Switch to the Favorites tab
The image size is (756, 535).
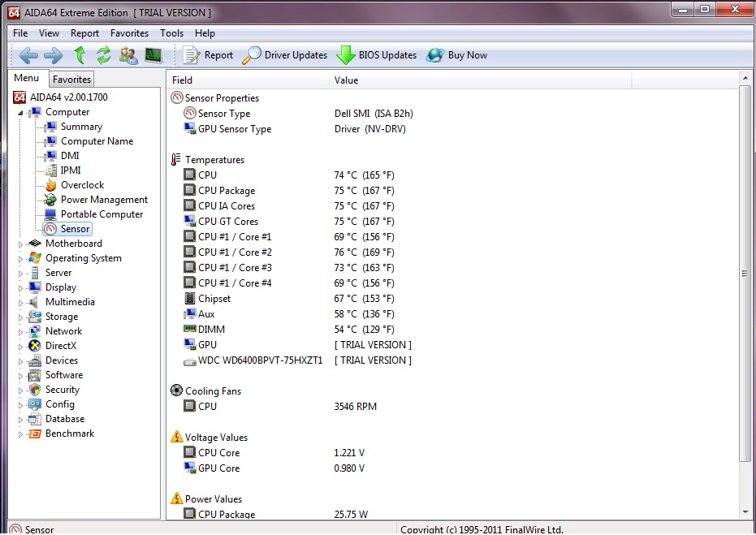pos(71,80)
